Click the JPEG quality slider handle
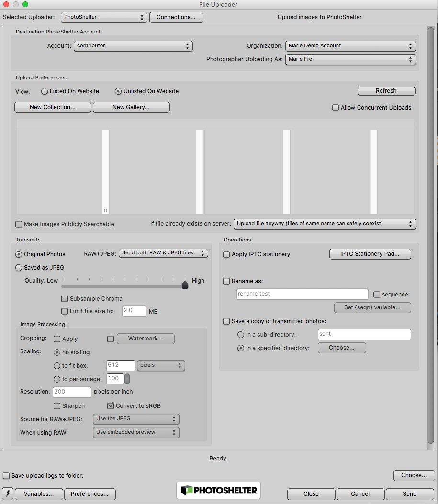The width and height of the screenshot is (438, 504). (x=185, y=285)
